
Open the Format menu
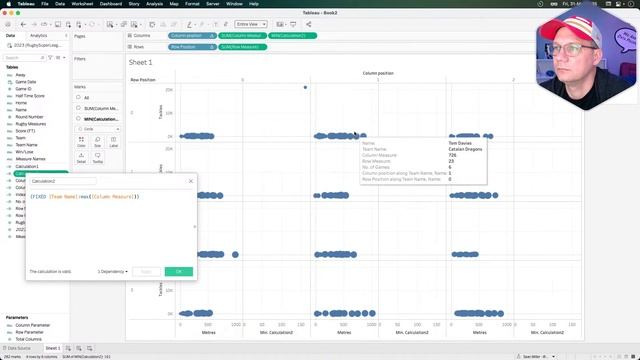click(x=192, y=4)
